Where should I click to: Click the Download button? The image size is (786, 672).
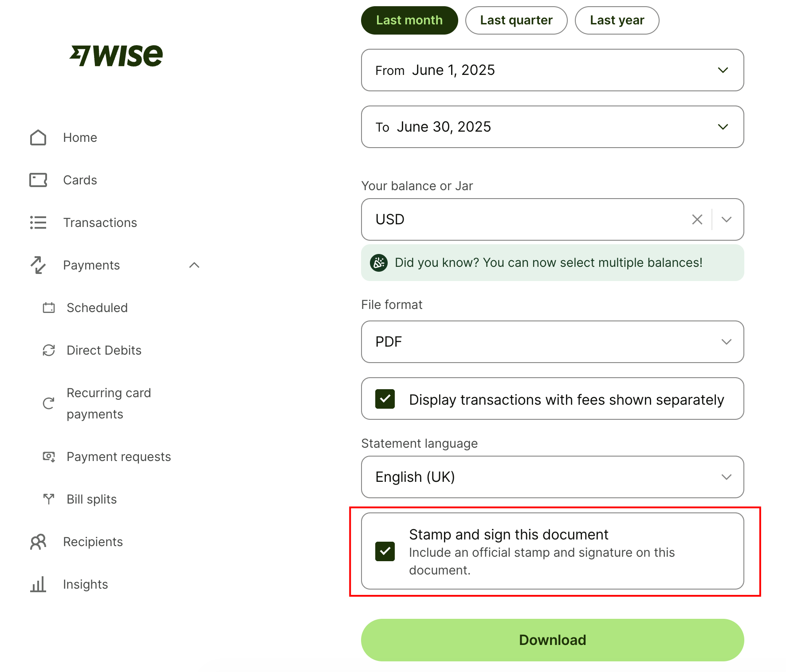(x=553, y=640)
